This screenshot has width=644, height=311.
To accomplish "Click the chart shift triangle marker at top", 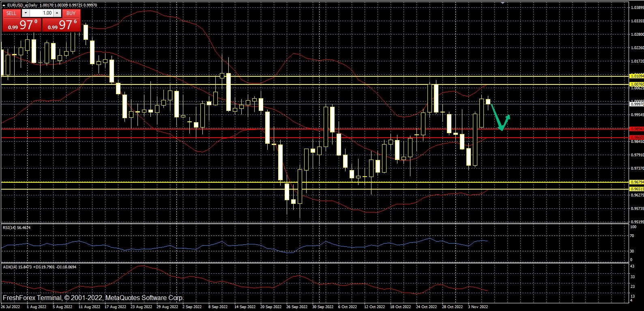I will [503, 3].
